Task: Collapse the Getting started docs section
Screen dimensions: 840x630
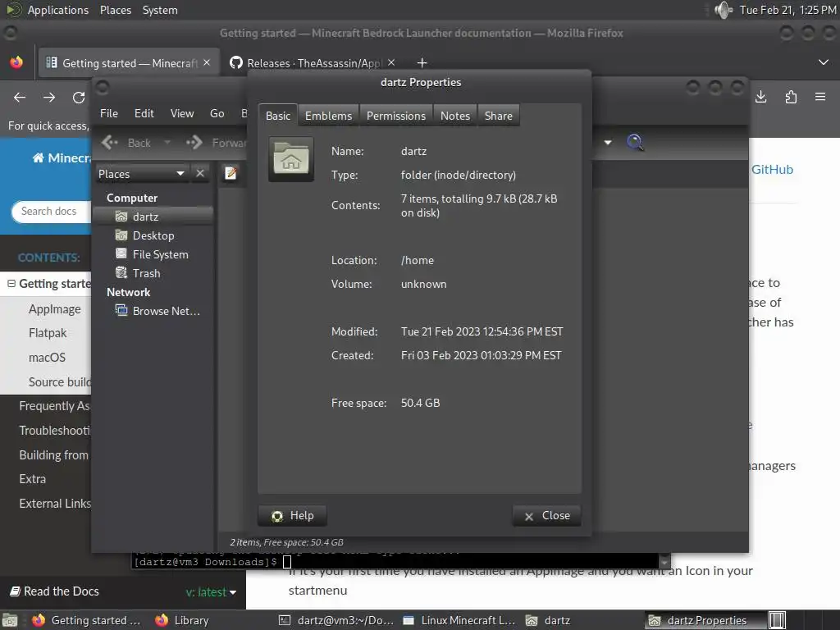Action: coord(11,283)
